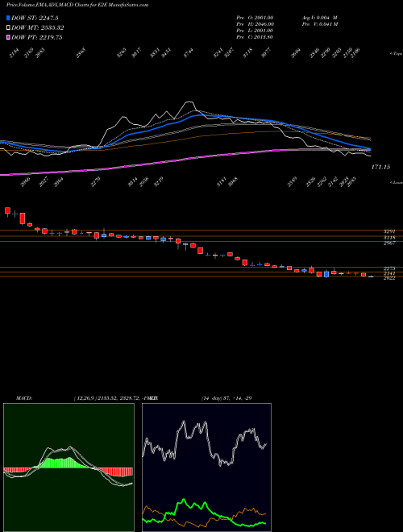This screenshot has height=532, width=403.
Task: Select the 'DOW ST: 2247.5' legend text
Action: 35,18
